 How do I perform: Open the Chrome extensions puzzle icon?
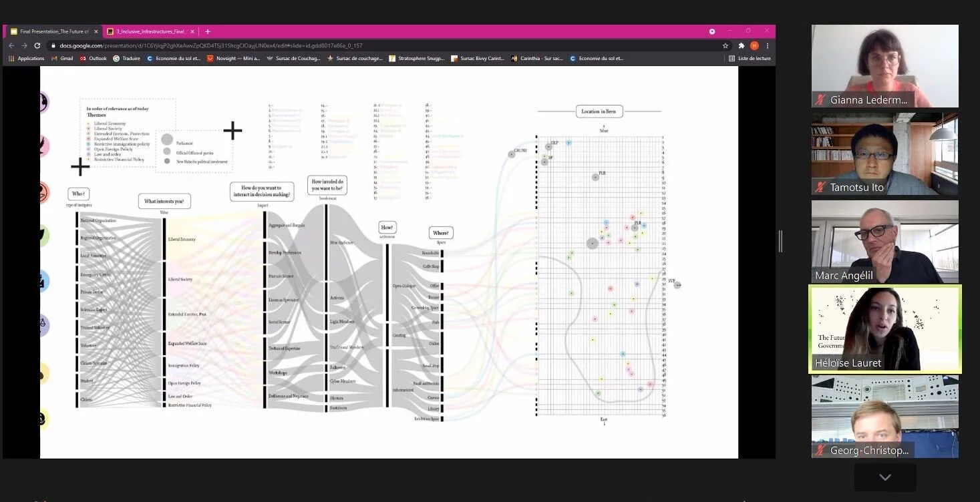(x=742, y=45)
